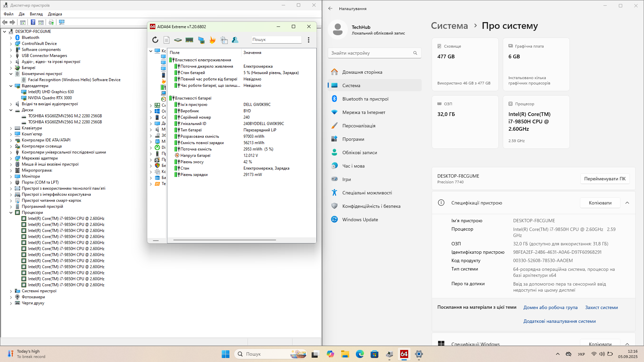This screenshot has width=644, height=362.
Task: Open Захист системи link
Action: (601, 307)
